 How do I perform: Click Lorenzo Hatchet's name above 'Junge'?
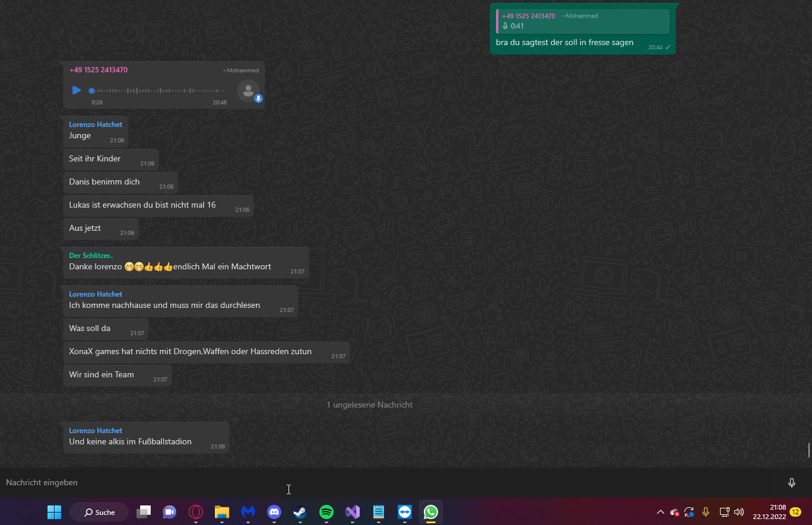(96, 125)
